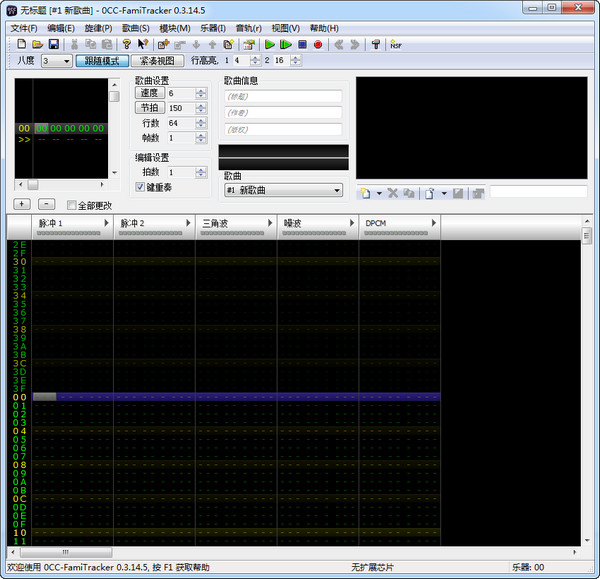Click the 速度 button
Image resolution: width=600 pixels, height=579 pixels.
(149, 93)
